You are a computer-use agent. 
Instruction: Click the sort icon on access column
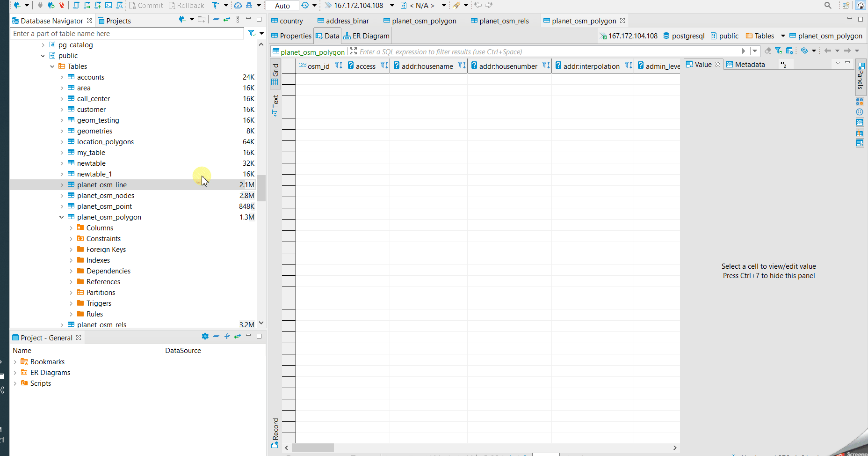click(x=384, y=65)
